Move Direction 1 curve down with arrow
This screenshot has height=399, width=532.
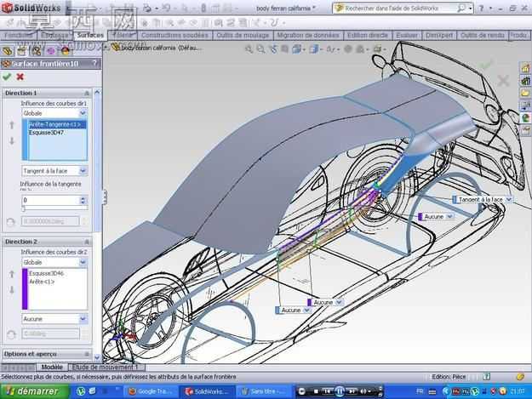(x=12, y=141)
